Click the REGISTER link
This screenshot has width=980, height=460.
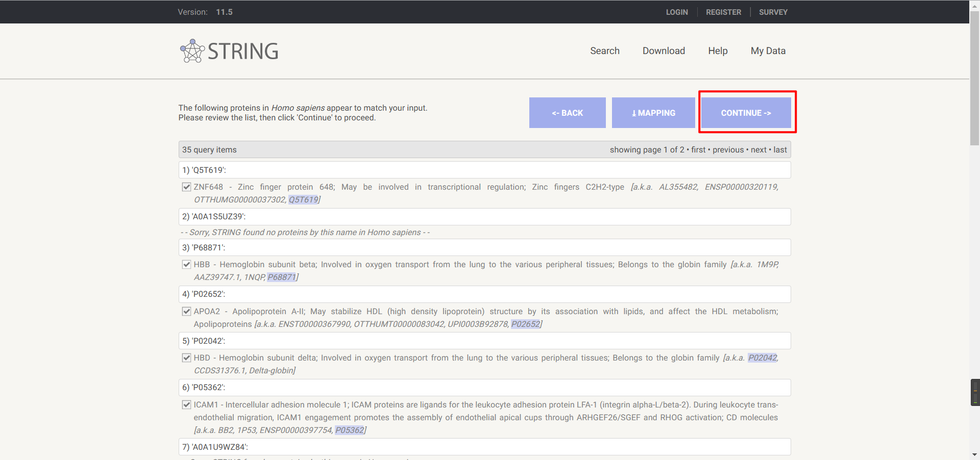pyautogui.click(x=723, y=12)
